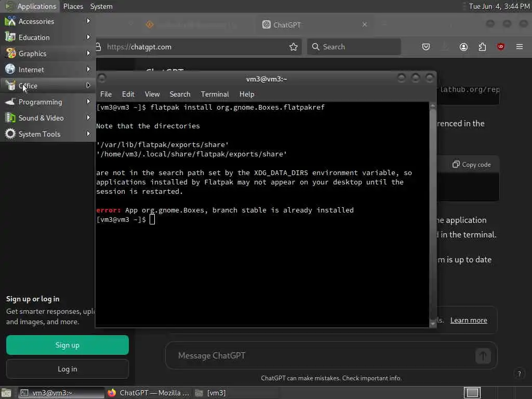Click the Copy code button label
This screenshot has width=532, height=399.
coord(476,165)
